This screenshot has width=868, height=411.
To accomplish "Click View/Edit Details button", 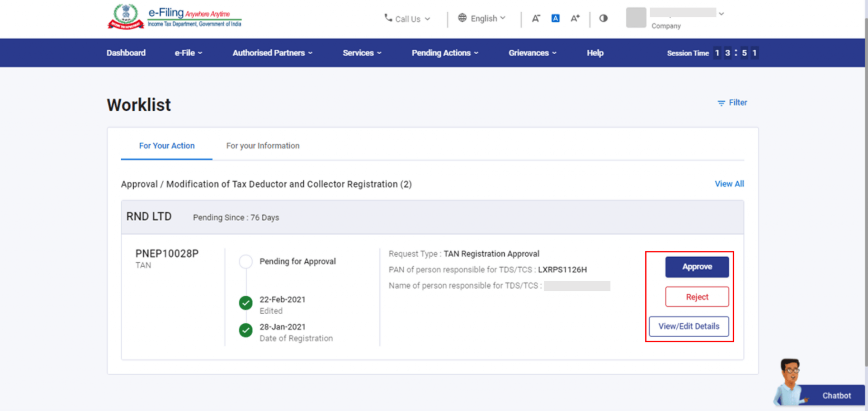I will pyautogui.click(x=689, y=326).
